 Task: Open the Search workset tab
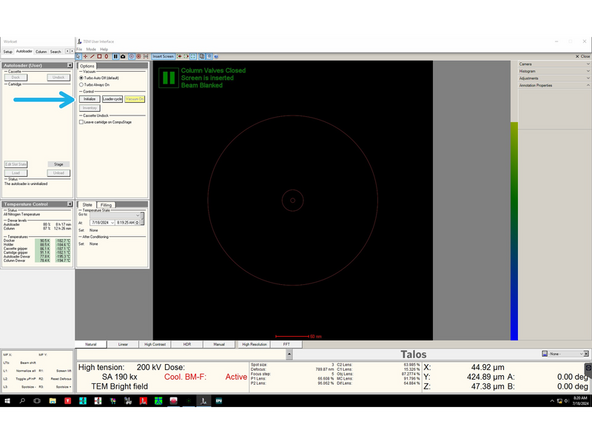56,52
